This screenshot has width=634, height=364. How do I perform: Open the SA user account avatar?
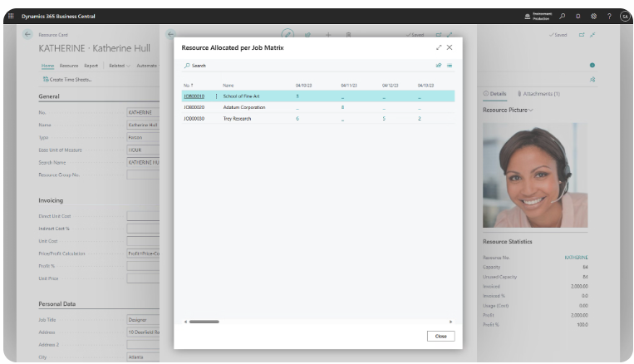(x=625, y=16)
